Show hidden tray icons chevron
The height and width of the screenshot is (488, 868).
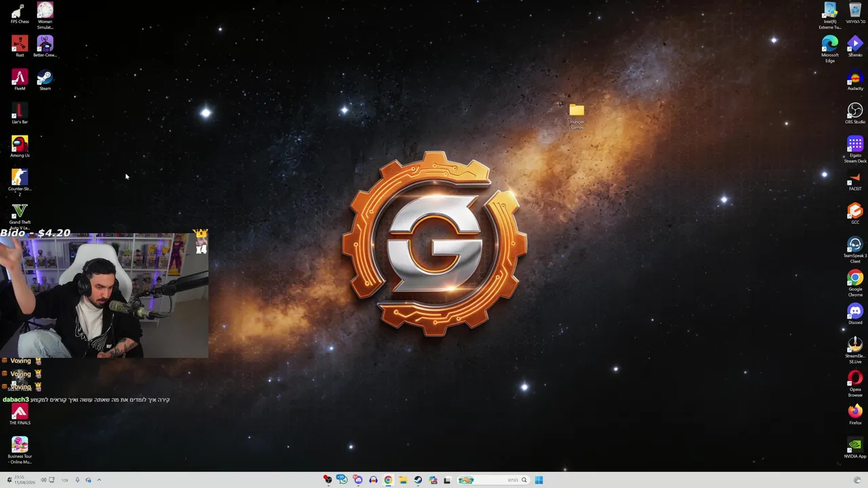99,480
